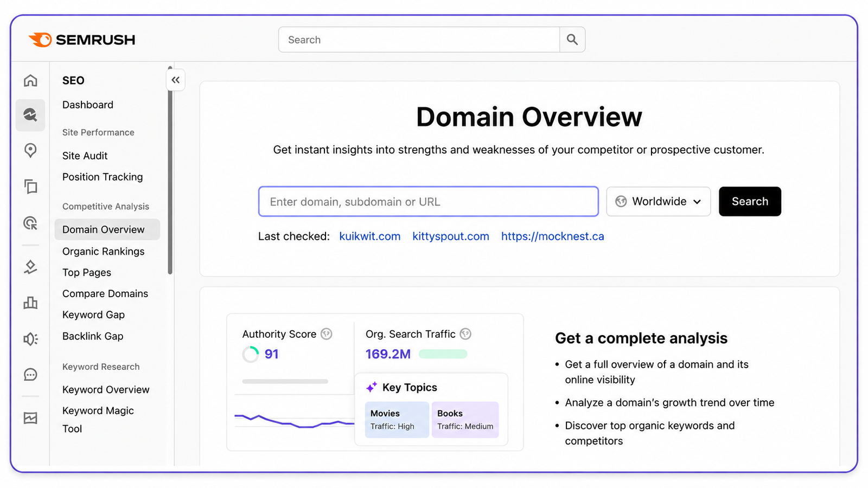The image size is (868, 488).
Task: Click the sidebar vertical scrollbar
Action: tap(170, 171)
